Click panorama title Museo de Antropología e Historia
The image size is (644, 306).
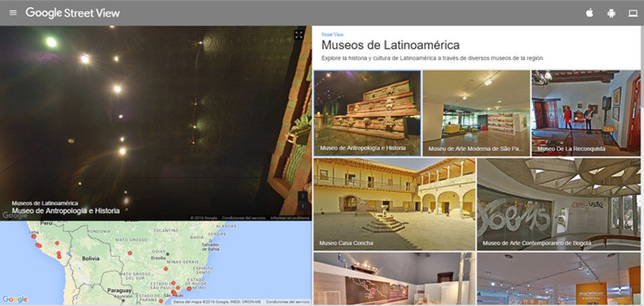point(65,211)
